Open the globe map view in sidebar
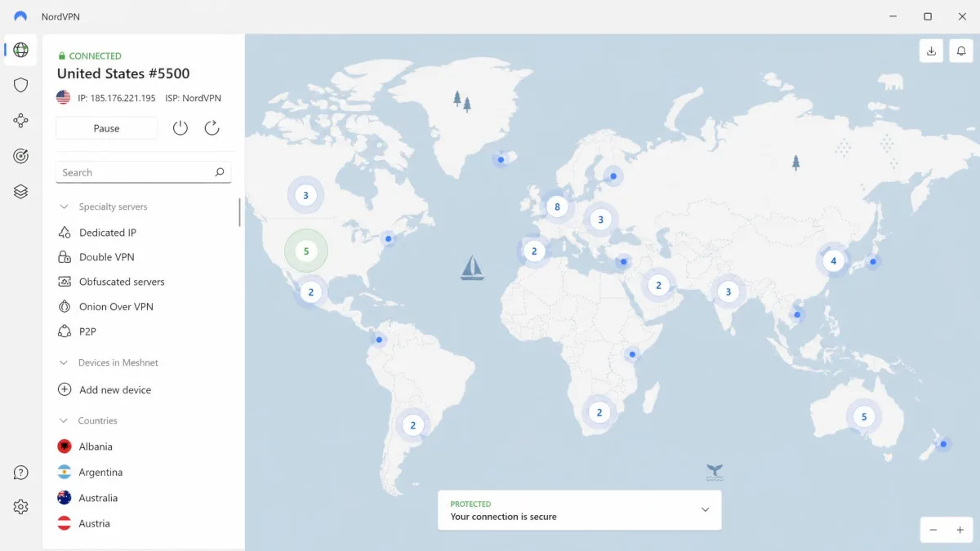980x551 pixels. pyautogui.click(x=21, y=50)
